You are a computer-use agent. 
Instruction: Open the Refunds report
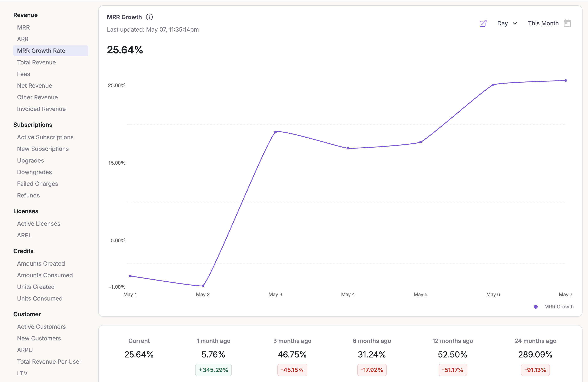29,195
